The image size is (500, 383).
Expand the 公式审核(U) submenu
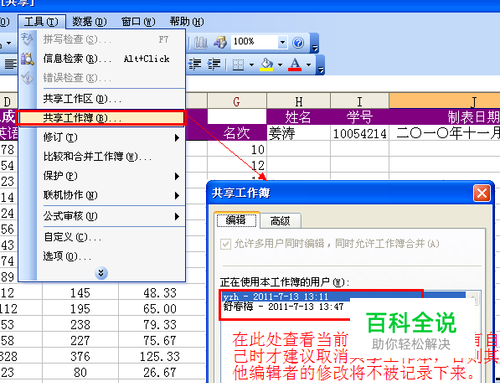click(x=177, y=217)
